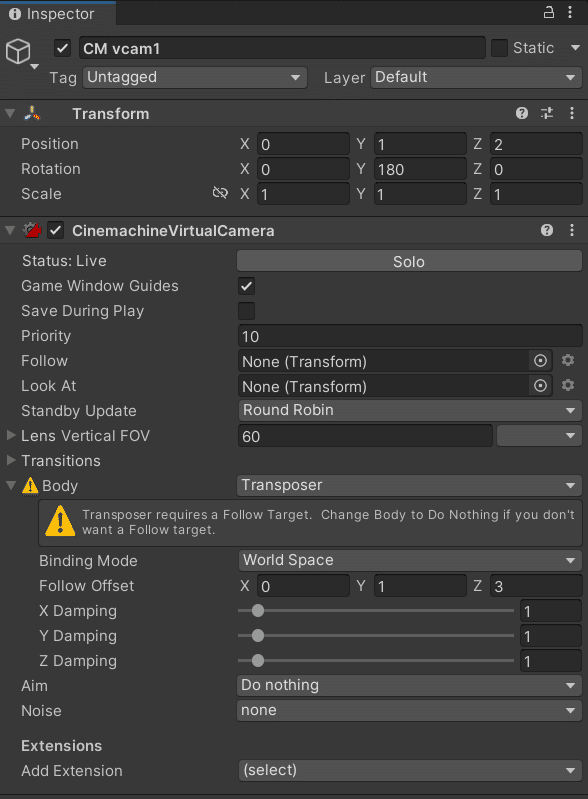Screen dimensions: 588x799
Task: Click the Status: Live label
Action: [64, 261]
